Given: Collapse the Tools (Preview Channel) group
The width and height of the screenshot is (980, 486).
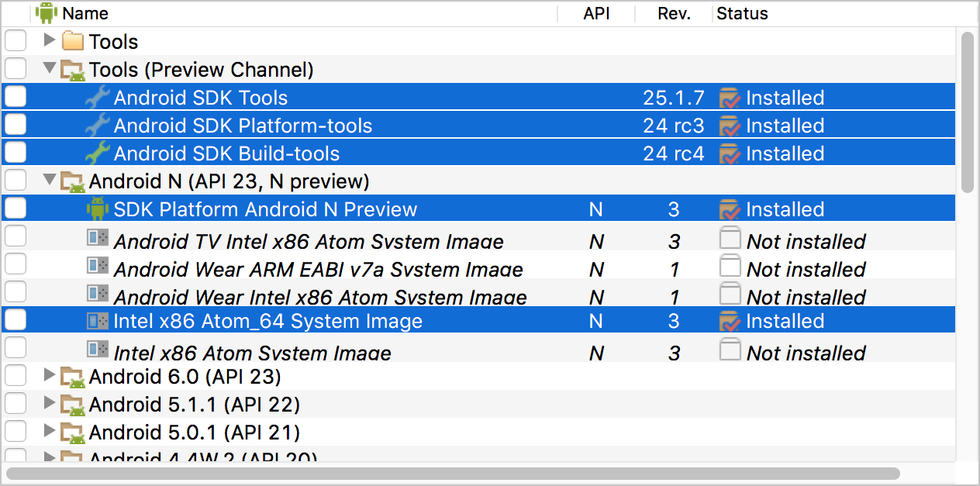Looking at the screenshot, I should [x=50, y=69].
